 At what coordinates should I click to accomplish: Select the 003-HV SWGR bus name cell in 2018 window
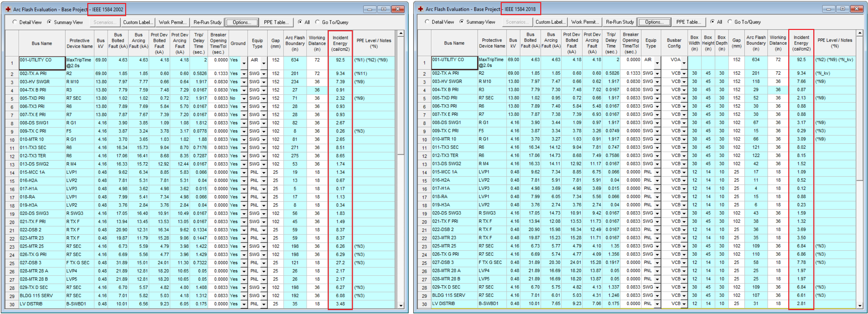point(454,81)
